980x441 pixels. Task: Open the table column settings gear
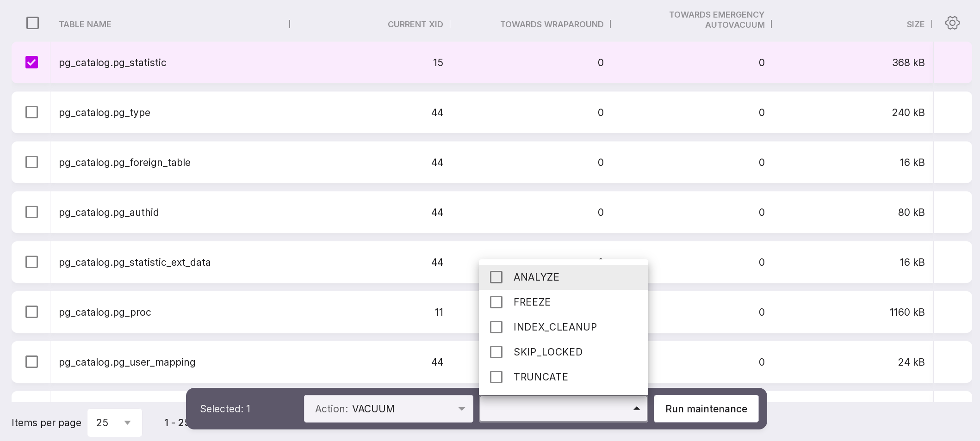tap(952, 23)
